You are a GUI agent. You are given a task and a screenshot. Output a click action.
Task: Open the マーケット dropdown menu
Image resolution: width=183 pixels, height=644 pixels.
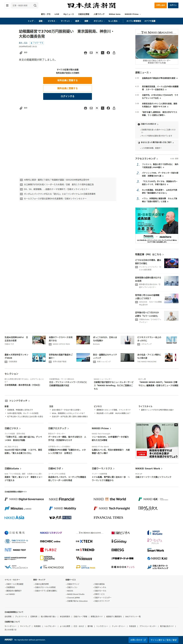(66, 21)
